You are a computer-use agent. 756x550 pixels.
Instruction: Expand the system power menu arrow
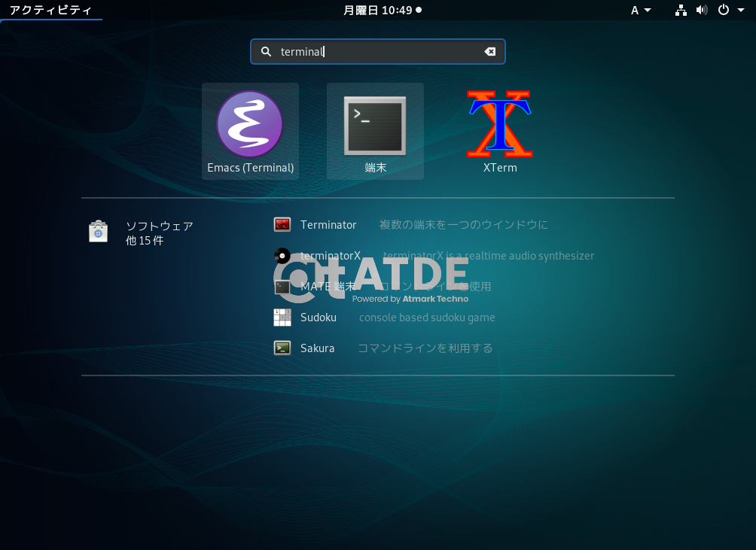(x=742, y=10)
